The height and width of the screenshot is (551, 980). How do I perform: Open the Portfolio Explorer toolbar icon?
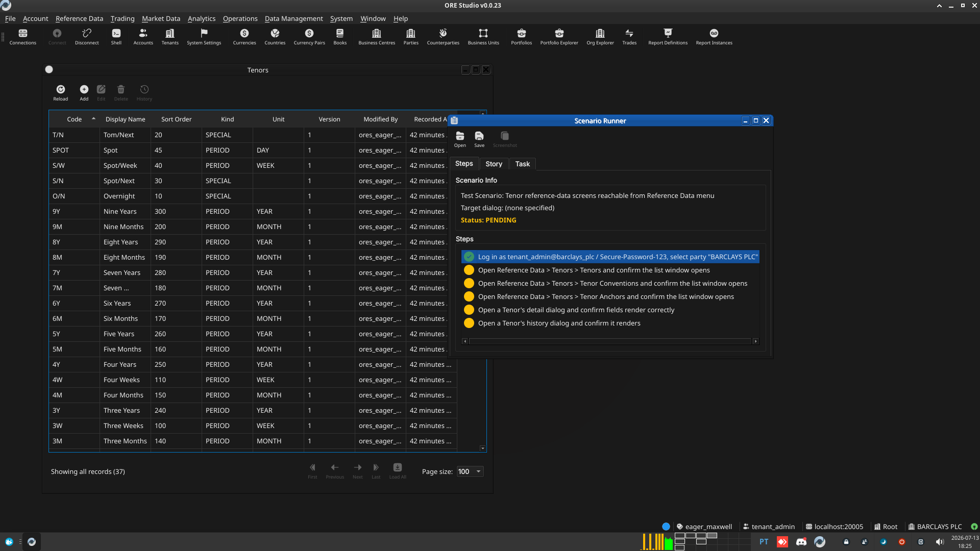(559, 36)
